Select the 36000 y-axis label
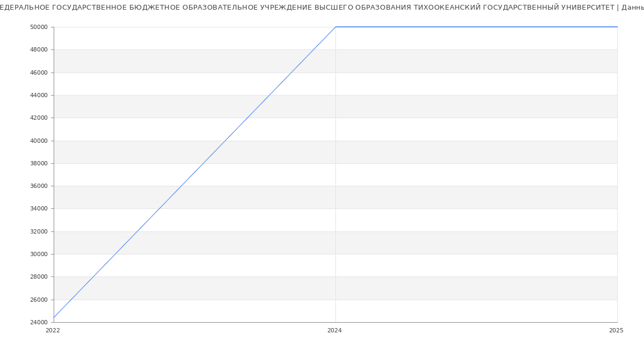This screenshot has width=644, height=349. [39, 186]
